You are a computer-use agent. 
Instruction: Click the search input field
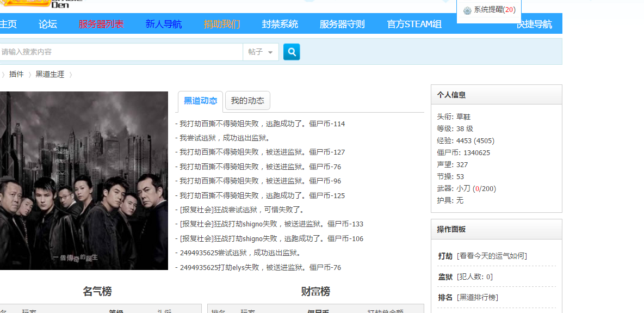[121, 52]
